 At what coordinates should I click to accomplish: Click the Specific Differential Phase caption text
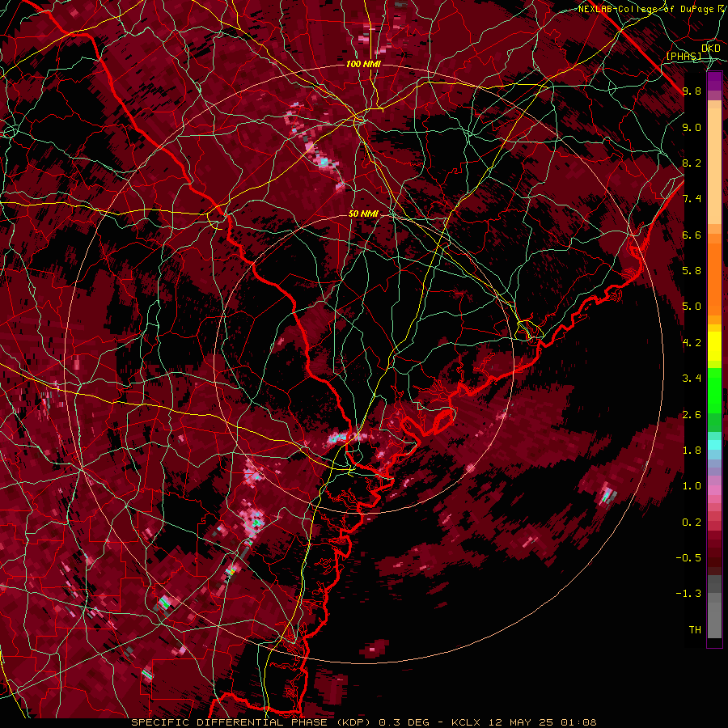[x=363, y=722]
